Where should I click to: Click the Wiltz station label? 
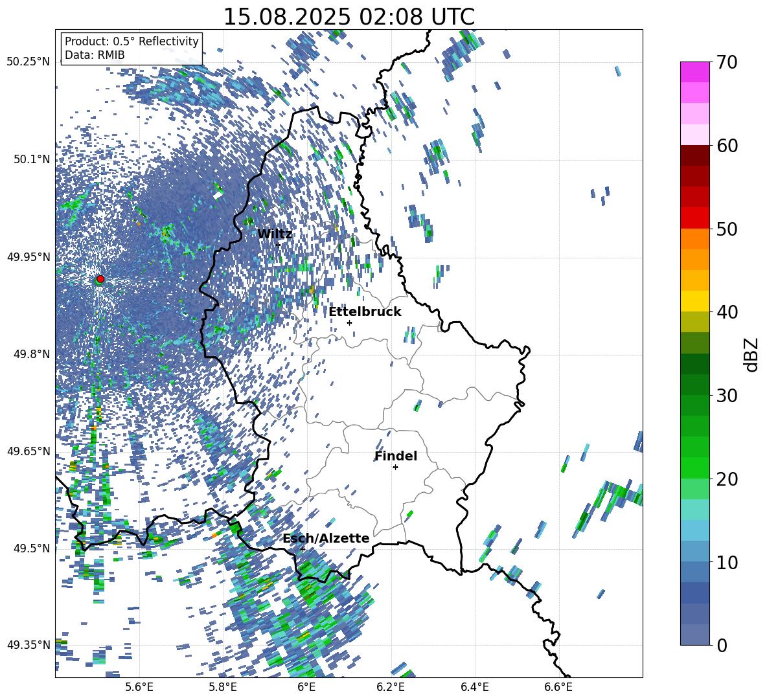tap(275, 234)
